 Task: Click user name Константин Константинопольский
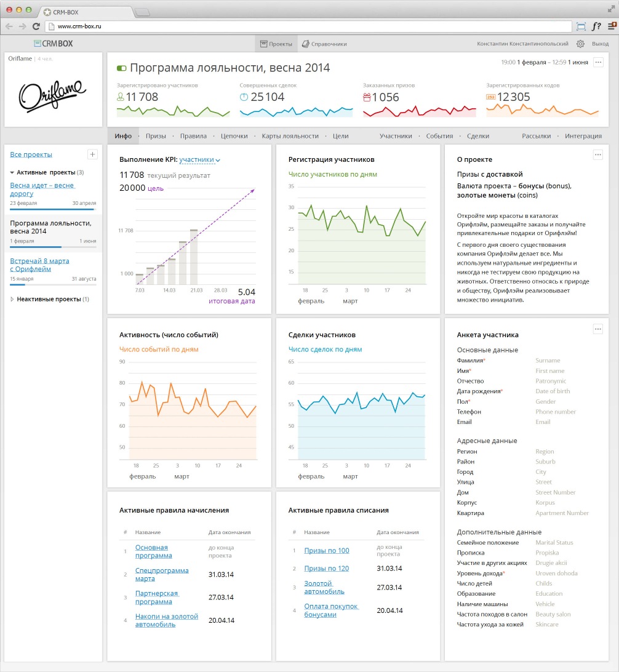tap(522, 44)
